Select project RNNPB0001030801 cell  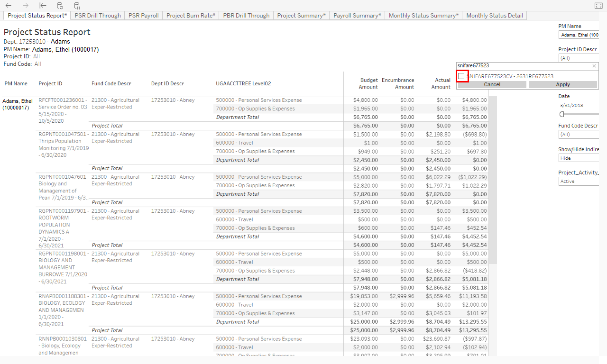coord(63,346)
